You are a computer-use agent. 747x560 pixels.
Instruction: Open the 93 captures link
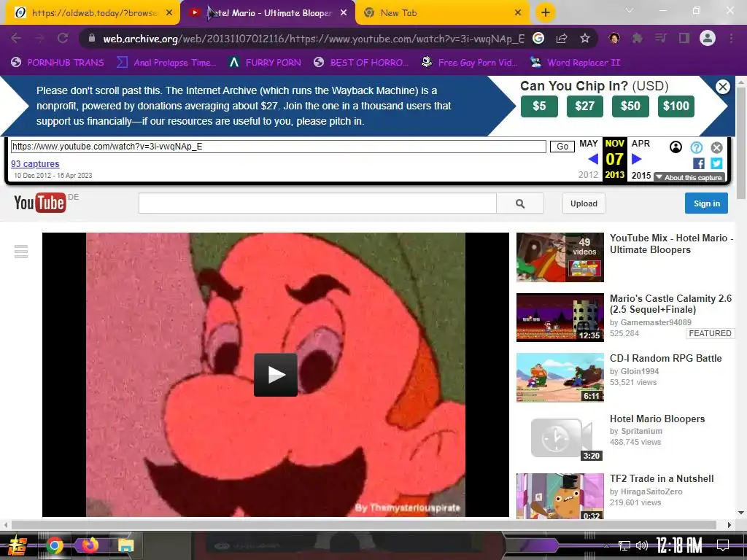(x=35, y=164)
